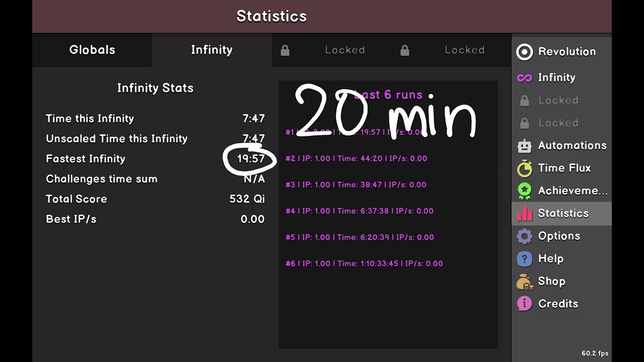Select the Infinity statistics tab

click(211, 50)
